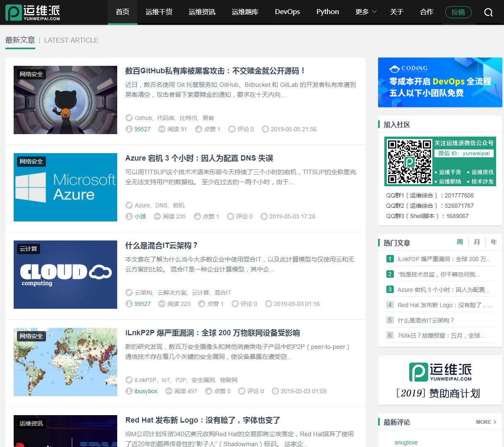Click read-count eye icon showing 阅读 235
The width and height of the screenshot is (504, 447).
[157, 216]
